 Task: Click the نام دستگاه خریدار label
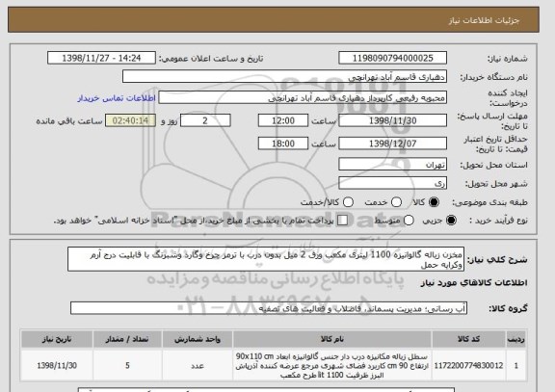coord(493,77)
